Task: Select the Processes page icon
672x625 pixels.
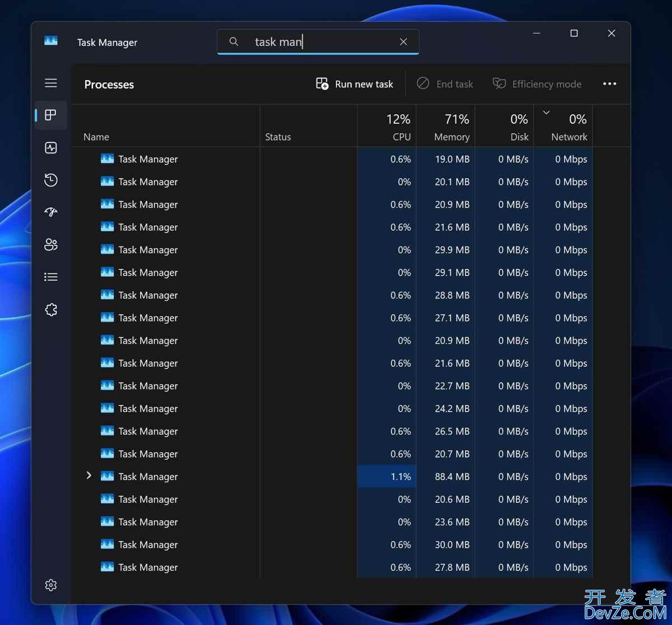Action: click(50, 115)
